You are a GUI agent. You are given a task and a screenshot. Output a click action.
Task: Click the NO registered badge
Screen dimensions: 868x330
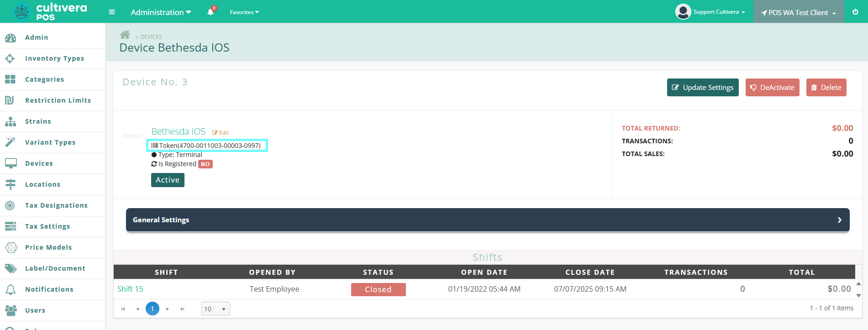(205, 164)
